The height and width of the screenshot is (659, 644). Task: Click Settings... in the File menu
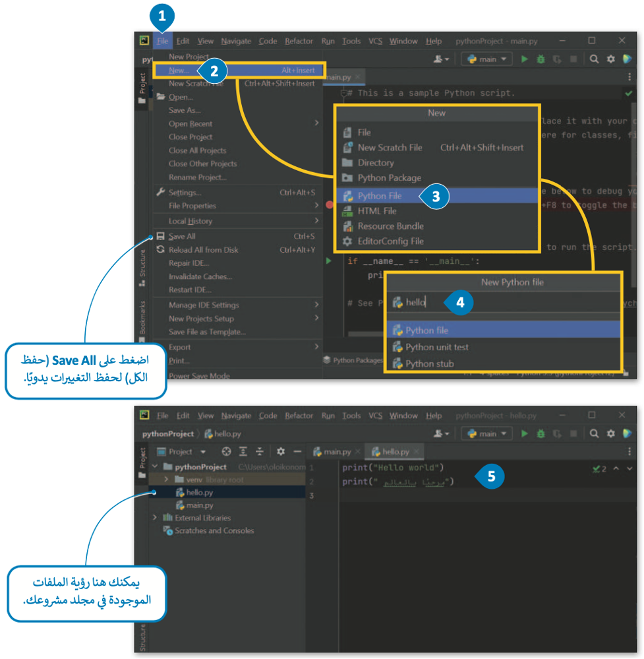pyautogui.click(x=237, y=192)
